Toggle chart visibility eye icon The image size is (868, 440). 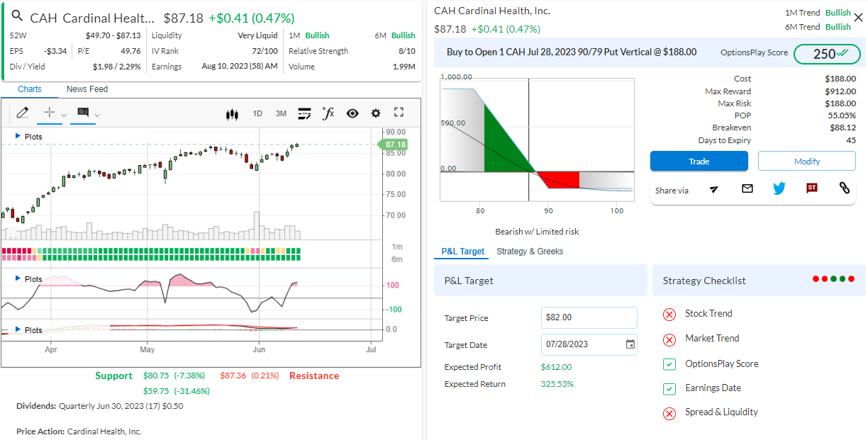(352, 113)
